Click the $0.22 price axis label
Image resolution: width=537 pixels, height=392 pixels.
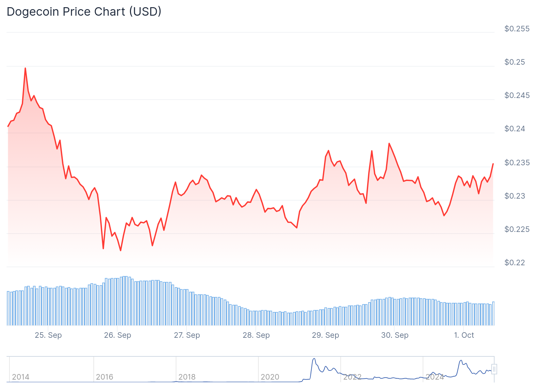pyautogui.click(x=515, y=263)
